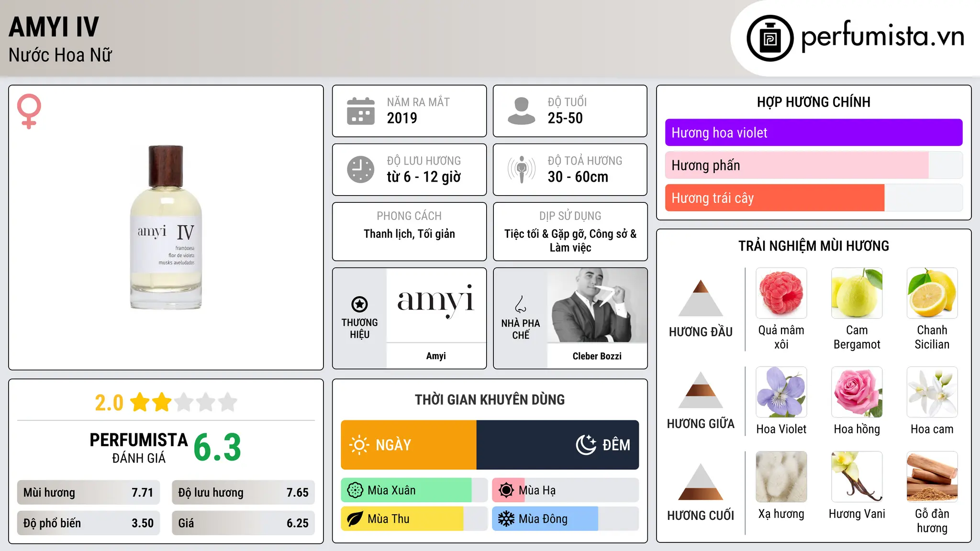Viewport: 980px width, 551px height.
Task: Click the orange Ngày daytime segment
Action: click(409, 445)
